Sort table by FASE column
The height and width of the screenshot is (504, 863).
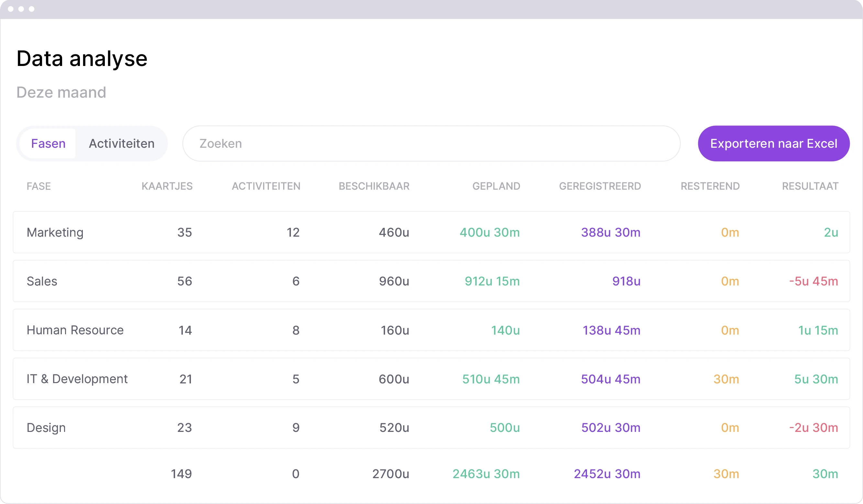tap(39, 186)
